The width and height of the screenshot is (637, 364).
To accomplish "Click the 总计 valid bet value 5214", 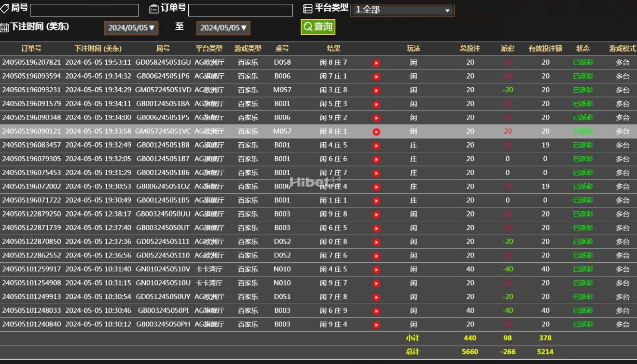I will 545,351.
